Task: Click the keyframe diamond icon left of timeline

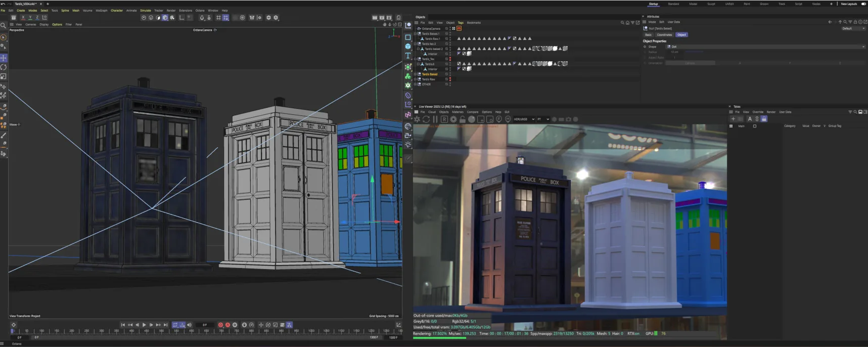Action: pyautogui.click(x=14, y=325)
